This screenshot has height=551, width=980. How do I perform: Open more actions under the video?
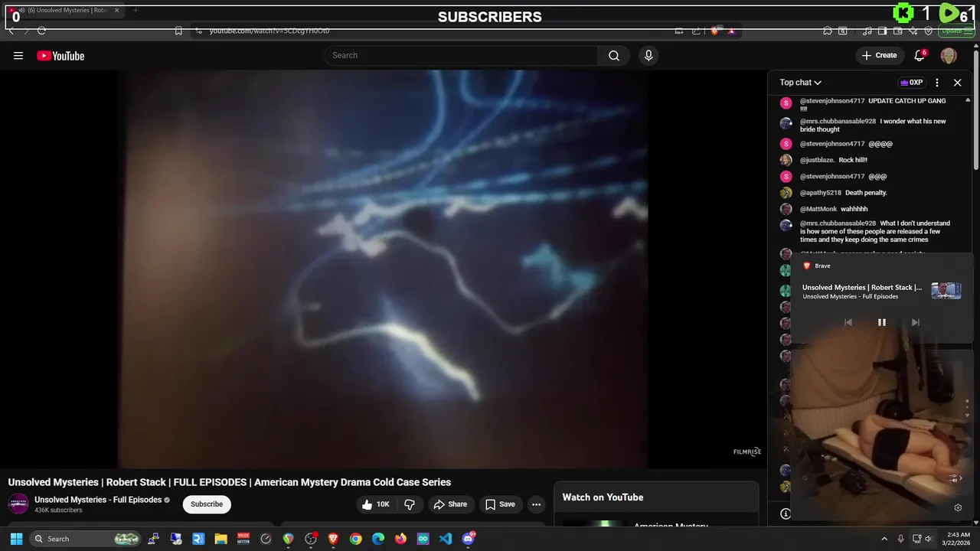[536, 504]
